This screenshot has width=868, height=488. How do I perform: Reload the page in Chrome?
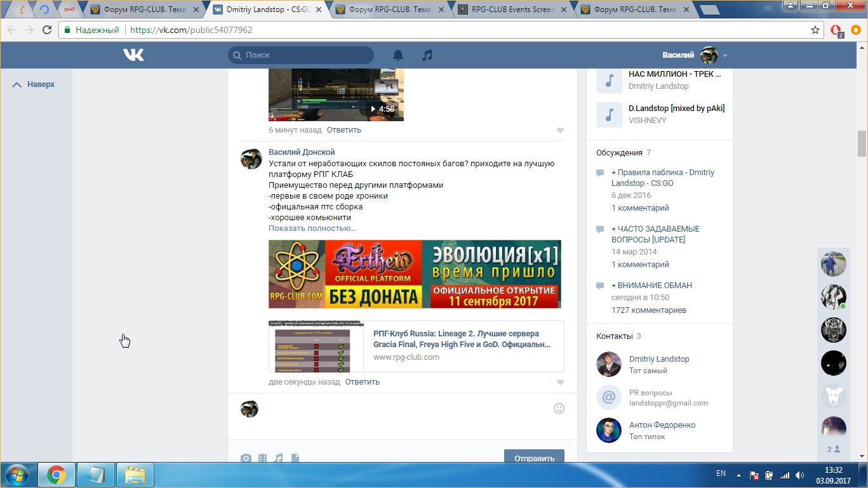[47, 30]
